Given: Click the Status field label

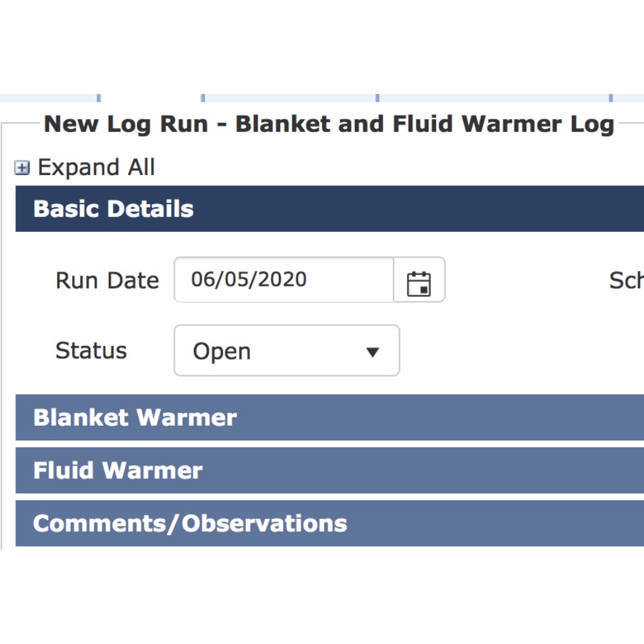Looking at the screenshot, I should tap(91, 351).
